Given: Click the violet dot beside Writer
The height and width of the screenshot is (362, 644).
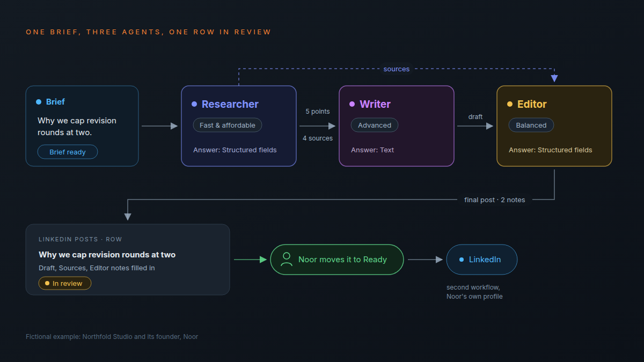Looking at the screenshot, I should coord(352,104).
